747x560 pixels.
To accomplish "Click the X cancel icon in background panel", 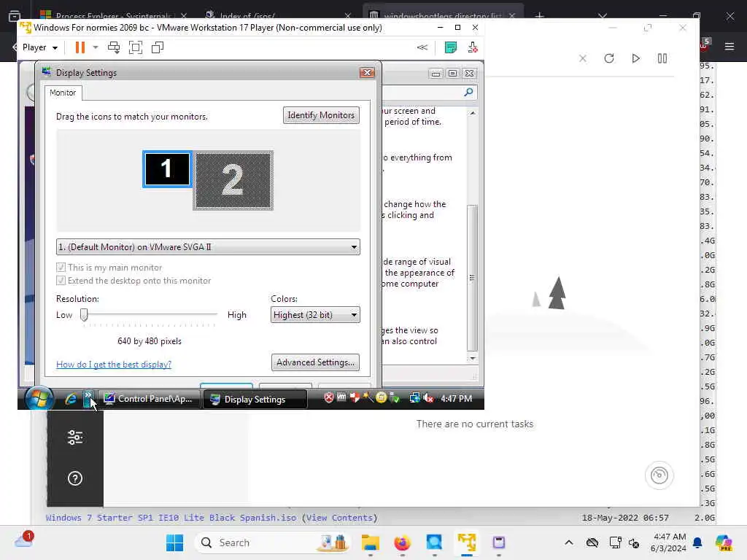I will [x=583, y=58].
